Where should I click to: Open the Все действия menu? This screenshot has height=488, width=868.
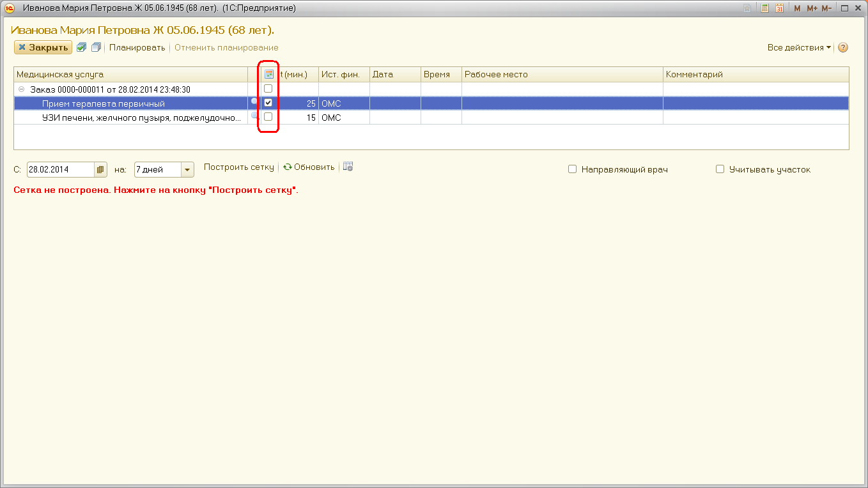799,48
